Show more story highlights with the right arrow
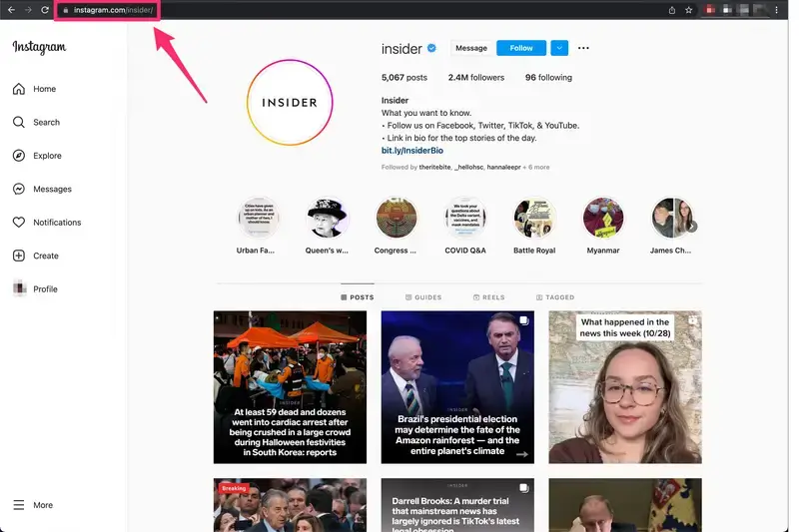Screen dimensions: 799x532 [691, 227]
